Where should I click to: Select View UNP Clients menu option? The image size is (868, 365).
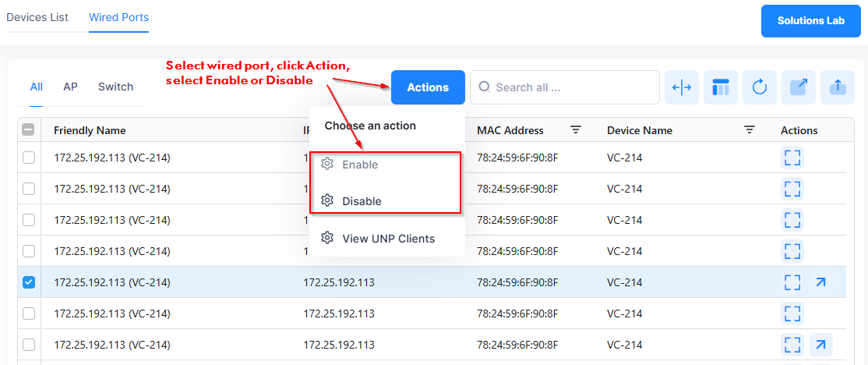[x=388, y=239]
